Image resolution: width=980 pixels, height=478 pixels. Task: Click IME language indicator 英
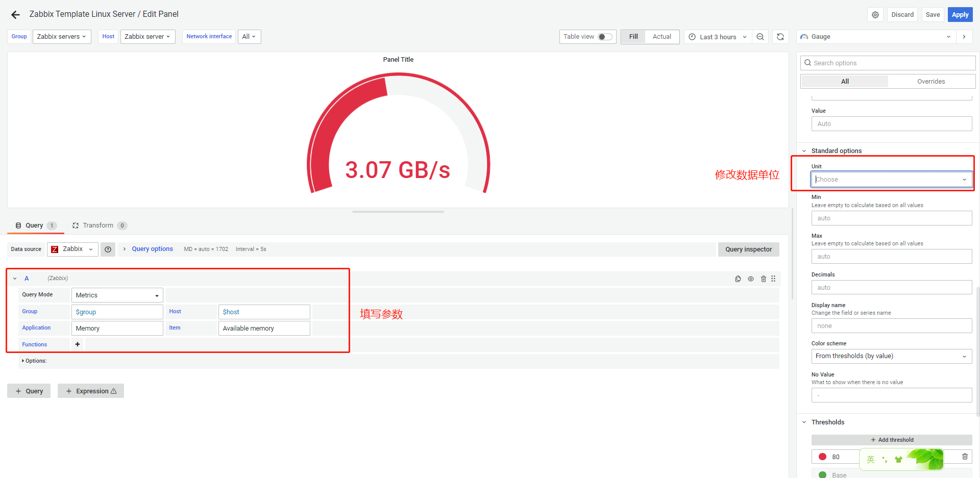871,459
